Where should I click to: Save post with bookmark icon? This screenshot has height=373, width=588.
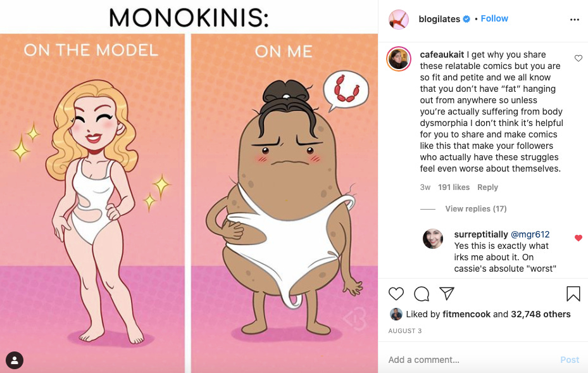573,294
